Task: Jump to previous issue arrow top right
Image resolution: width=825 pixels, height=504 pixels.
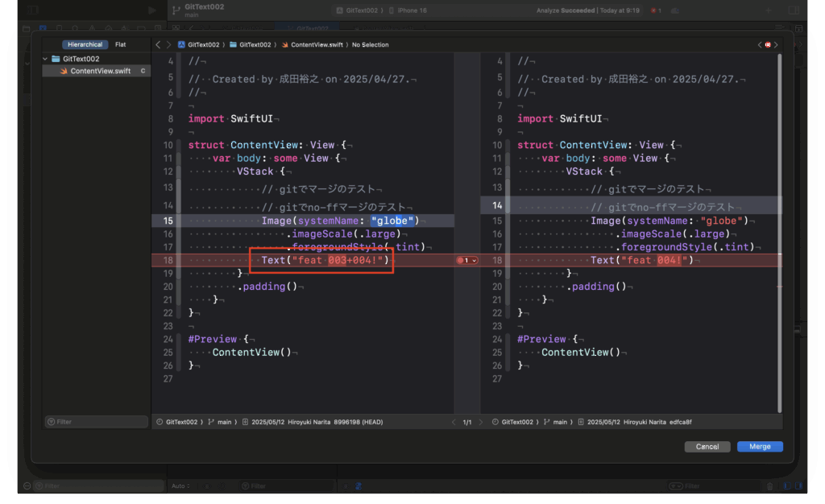Action: [x=760, y=44]
